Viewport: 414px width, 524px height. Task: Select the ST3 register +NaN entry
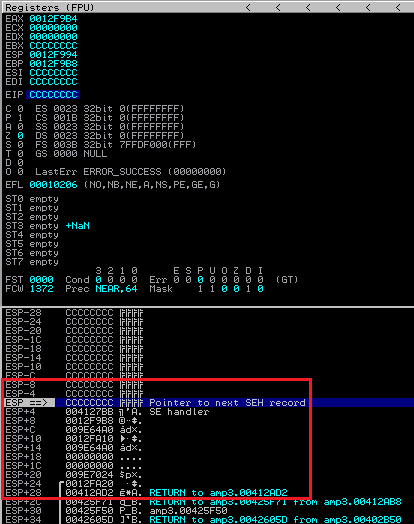(78, 226)
